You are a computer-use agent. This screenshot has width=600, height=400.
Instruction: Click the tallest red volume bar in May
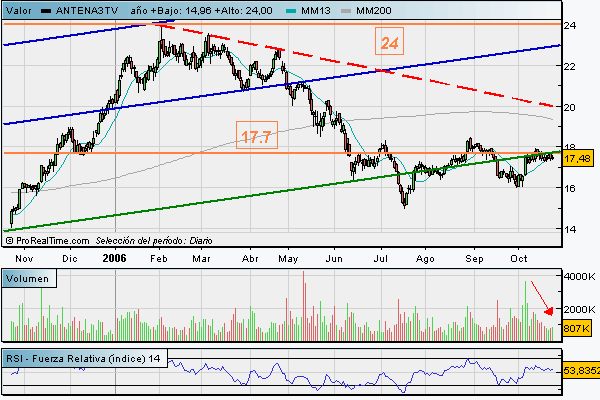tap(303, 306)
